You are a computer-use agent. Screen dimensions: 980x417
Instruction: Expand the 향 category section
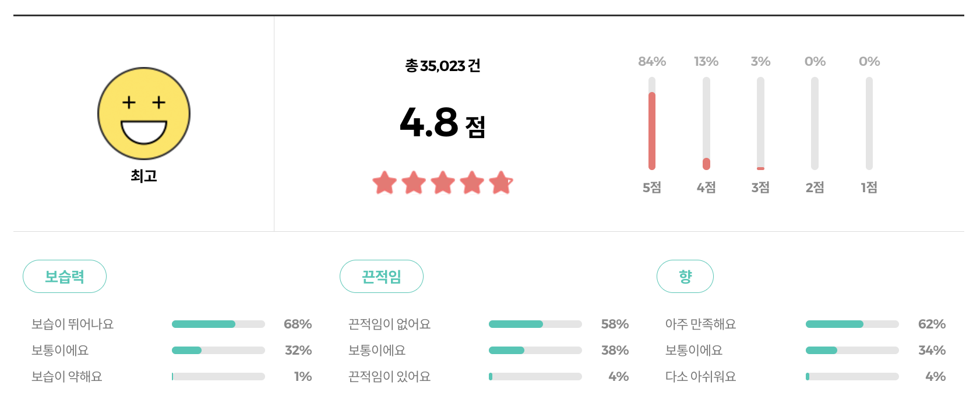(x=685, y=276)
